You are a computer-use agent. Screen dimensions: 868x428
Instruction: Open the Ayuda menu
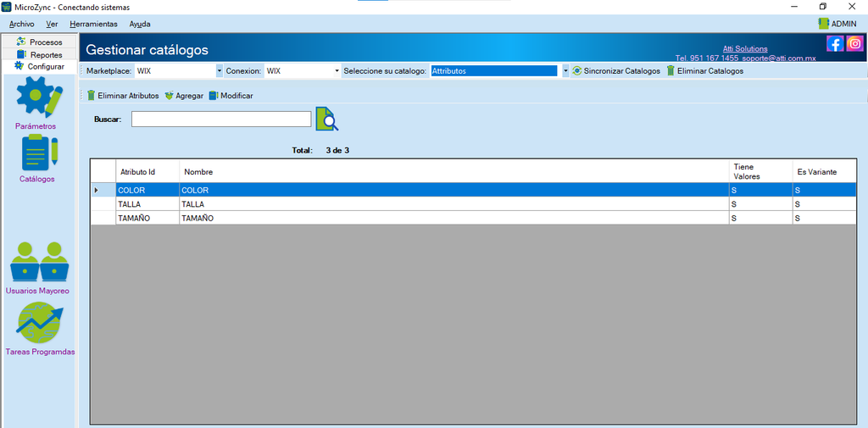coord(140,25)
